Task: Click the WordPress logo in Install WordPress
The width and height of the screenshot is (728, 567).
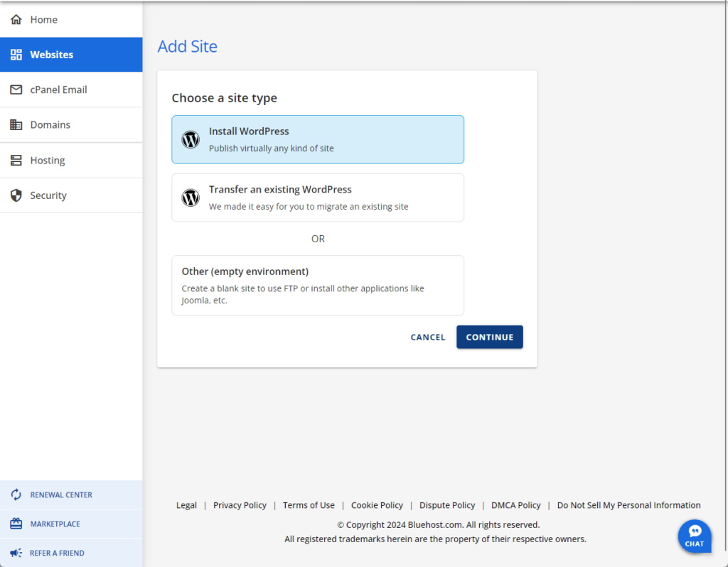Action: (191, 139)
